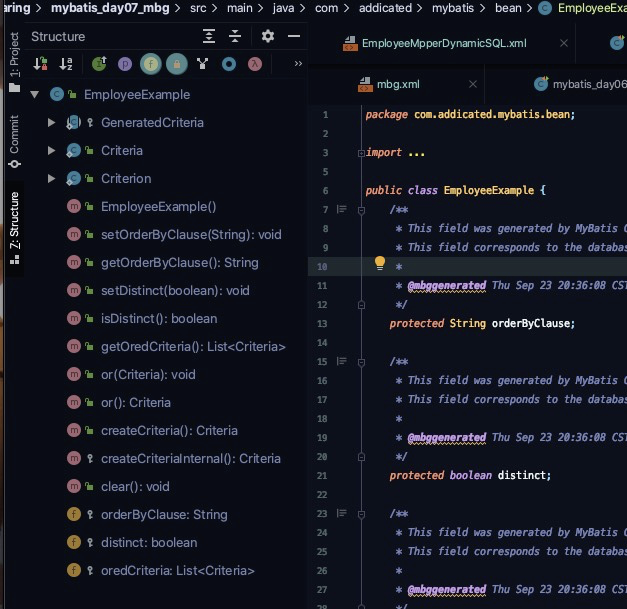The width and height of the screenshot is (627, 609).
Task: Toggle Show Anonymous Classes filter
Action: (x=229, y=64)
